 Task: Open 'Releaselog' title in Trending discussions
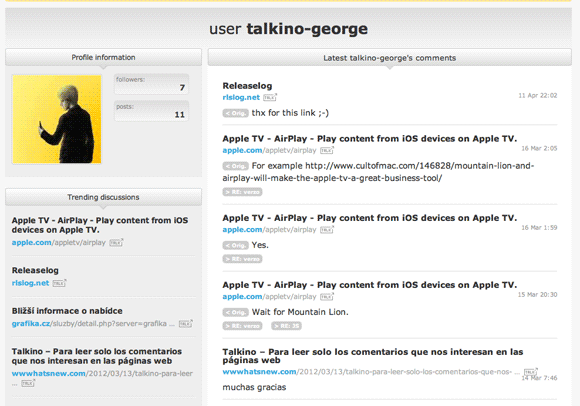[x=35, y=271]
